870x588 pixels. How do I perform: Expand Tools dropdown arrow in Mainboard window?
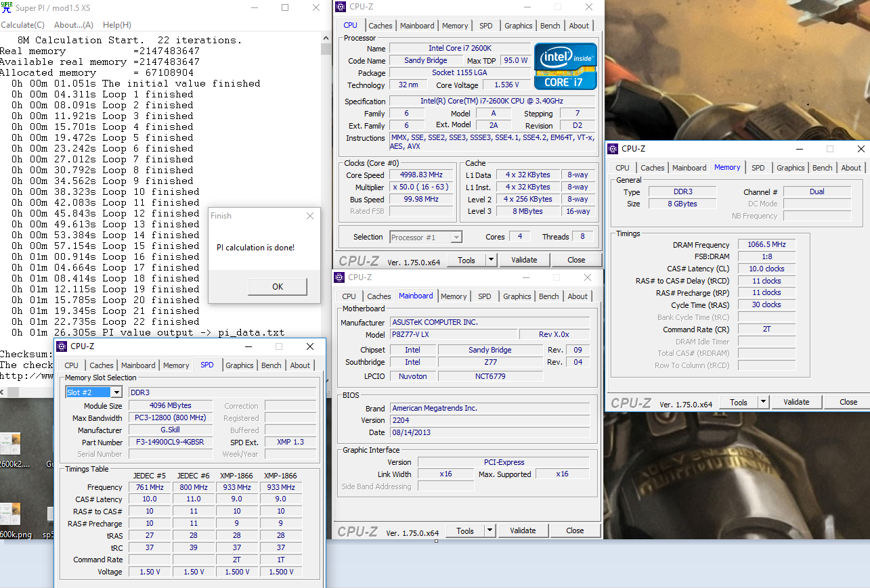click(490, 530)
